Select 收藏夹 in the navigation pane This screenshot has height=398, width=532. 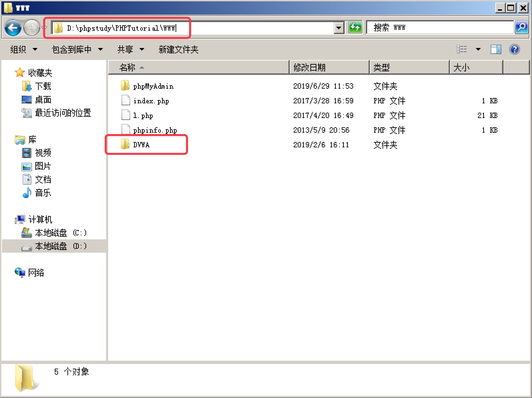tap(40, 73)
